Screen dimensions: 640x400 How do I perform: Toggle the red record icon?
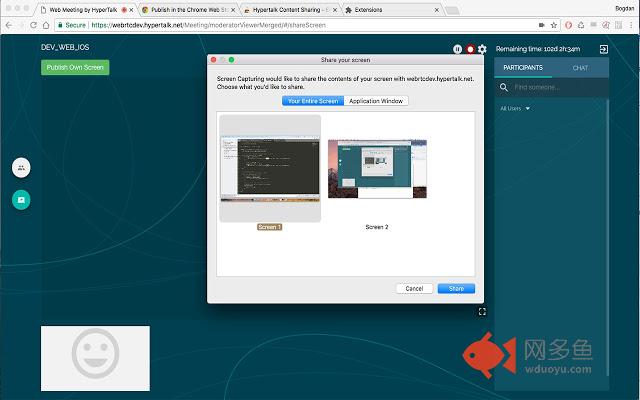[x=470, y=49]
